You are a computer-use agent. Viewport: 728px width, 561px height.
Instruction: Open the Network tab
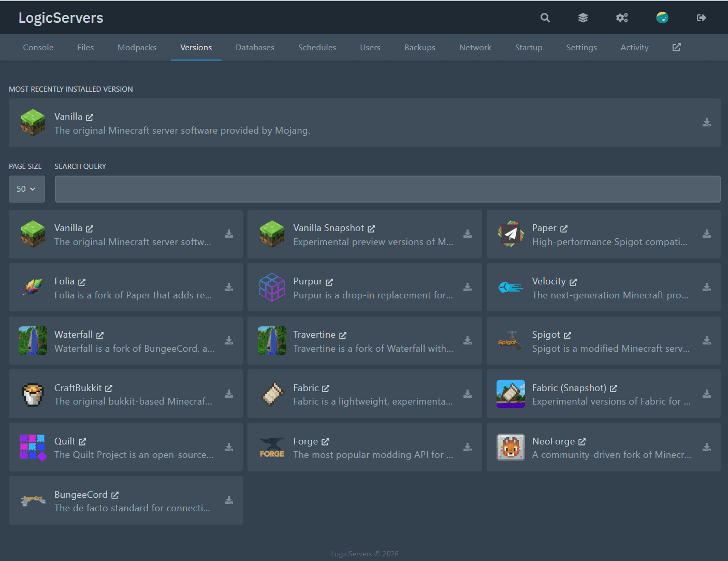[475, 48]
